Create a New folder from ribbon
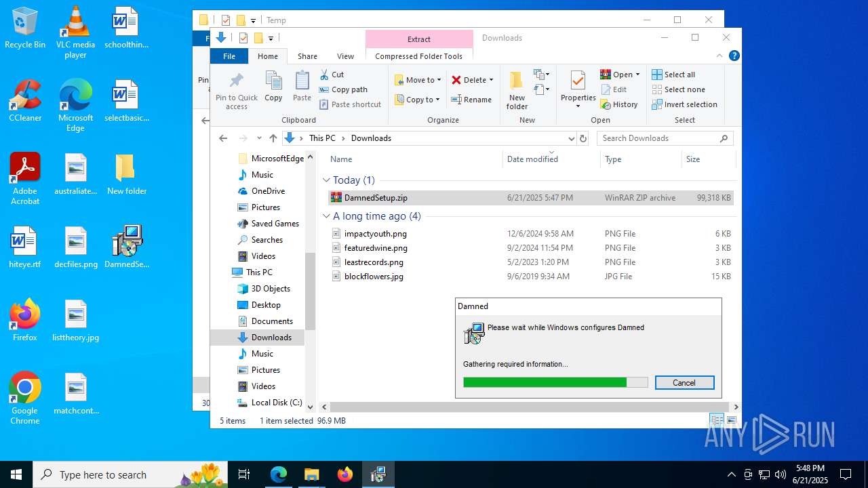This screenshot has width=868, height=488. 517,90
